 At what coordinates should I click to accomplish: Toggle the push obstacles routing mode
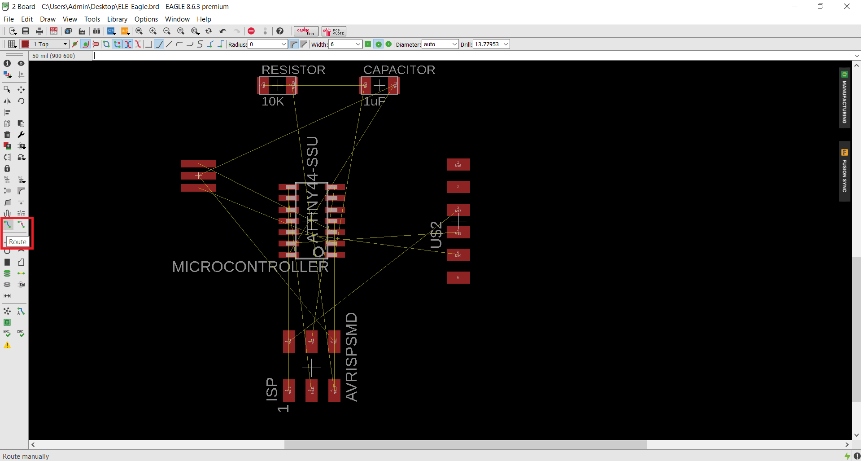coord(96,44)
